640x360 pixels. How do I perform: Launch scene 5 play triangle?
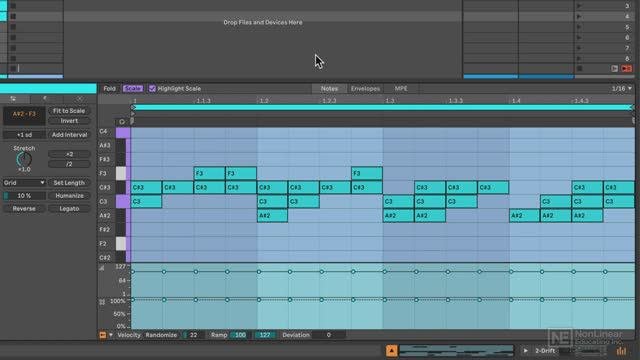(579, 27)
